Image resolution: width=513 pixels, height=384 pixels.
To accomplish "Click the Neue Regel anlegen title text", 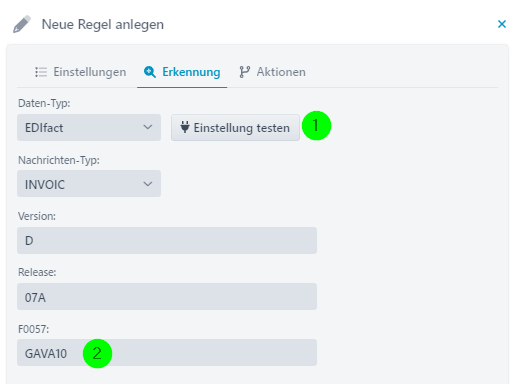I will (103, 25).
